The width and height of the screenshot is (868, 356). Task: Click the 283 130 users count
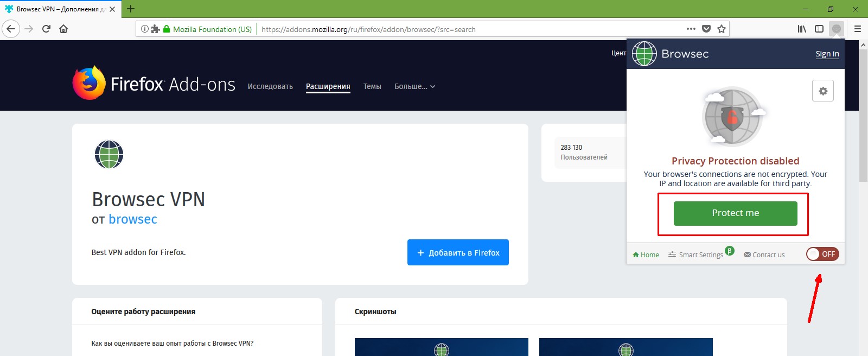click(x=571, y=148)
